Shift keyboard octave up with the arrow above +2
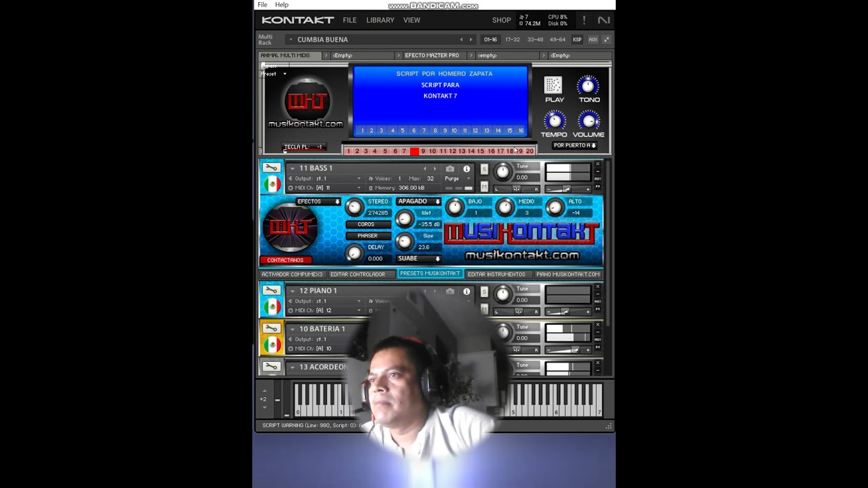Viewport: 868px width, 488px height. point(264,391)
